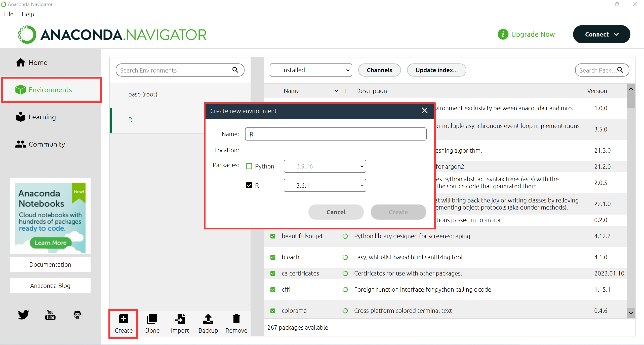The width and height of the screenshot is (644, 345).
Task: Uncheck the R package checkbox
Action: click(249, 185)
